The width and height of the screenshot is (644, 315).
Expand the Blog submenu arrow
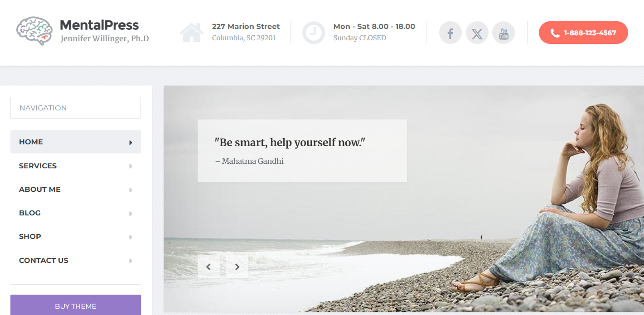(x=131, y=213)
